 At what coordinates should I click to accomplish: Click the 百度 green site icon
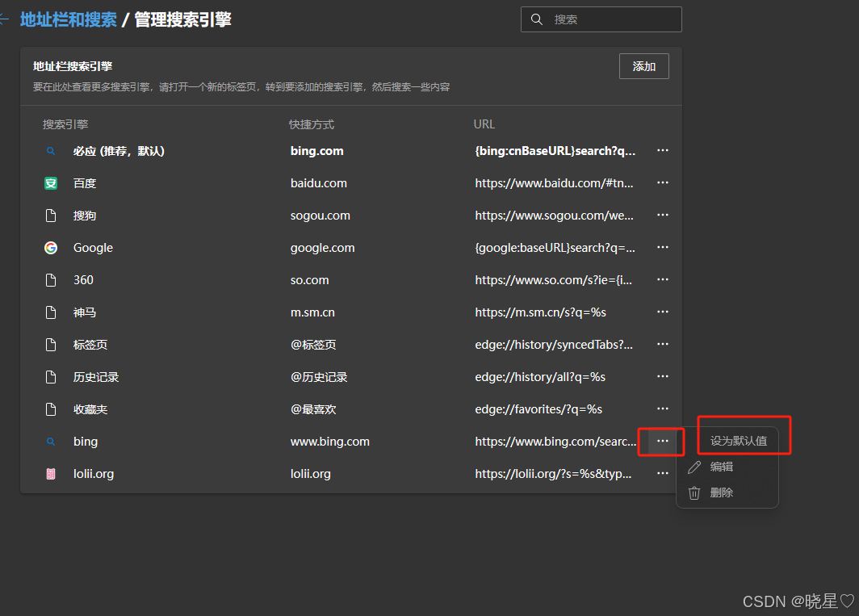[51, 183]
